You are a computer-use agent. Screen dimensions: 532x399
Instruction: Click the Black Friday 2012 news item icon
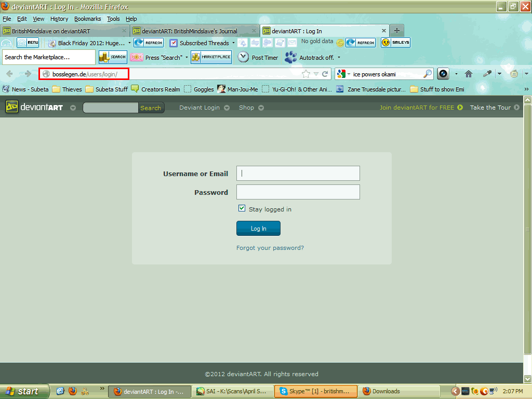[52, 43]
